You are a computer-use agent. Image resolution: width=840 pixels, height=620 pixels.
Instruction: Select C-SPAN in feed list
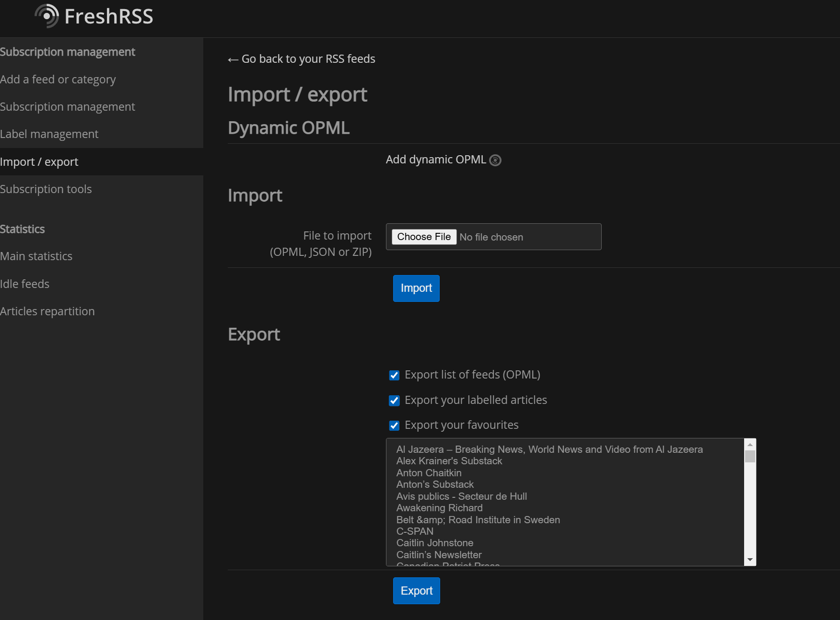point(415,531)
